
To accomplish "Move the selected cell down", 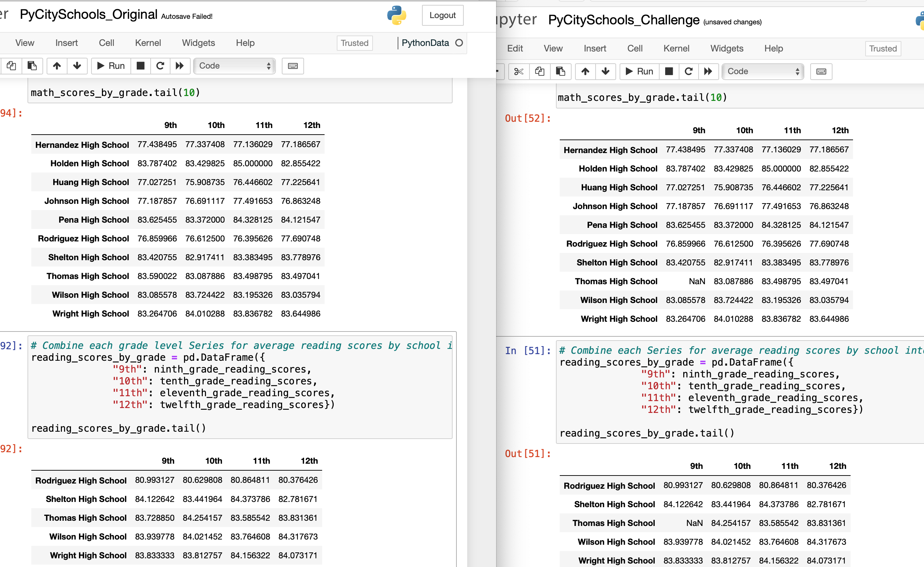I will (x=77, y=66).
